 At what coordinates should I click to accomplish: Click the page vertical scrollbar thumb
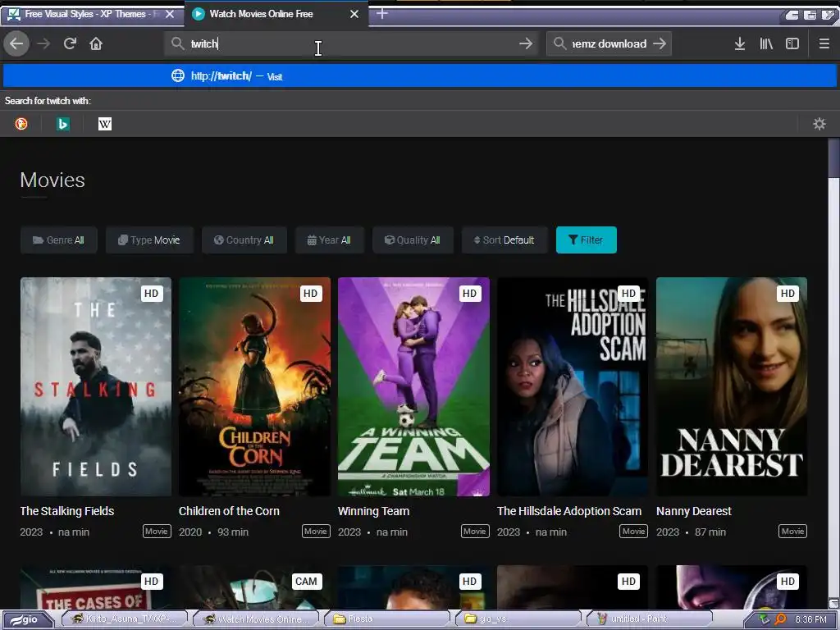pos(833,157)
